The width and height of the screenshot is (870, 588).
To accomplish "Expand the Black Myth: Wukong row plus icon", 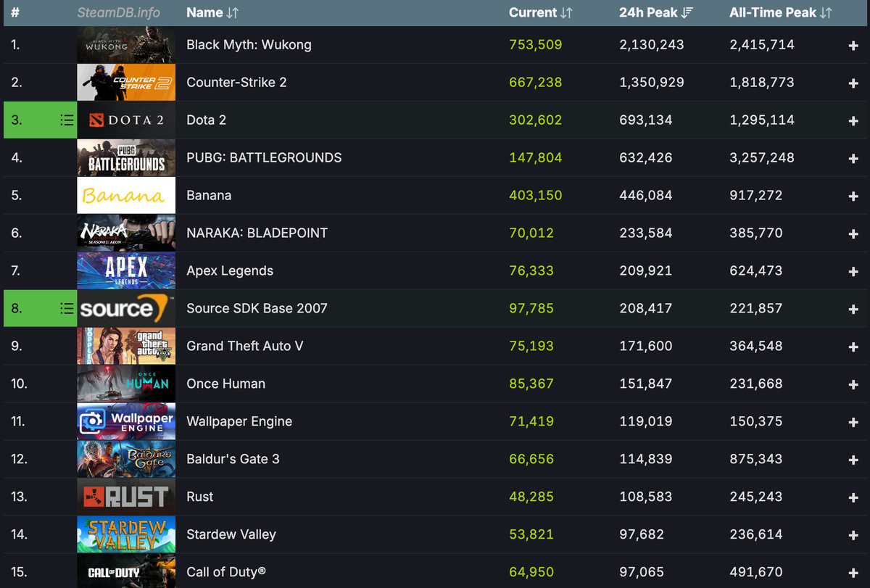I will (x=853, y=45).
